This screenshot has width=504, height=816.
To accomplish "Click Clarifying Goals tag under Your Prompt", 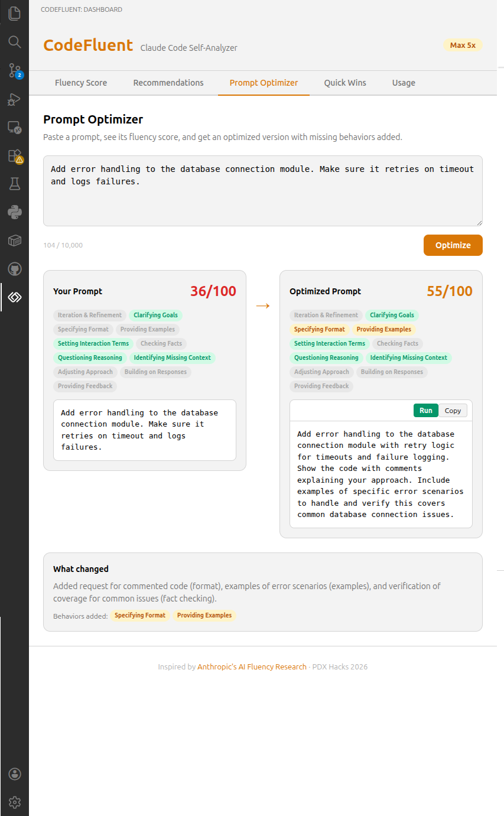I will (x=156, y=315).
